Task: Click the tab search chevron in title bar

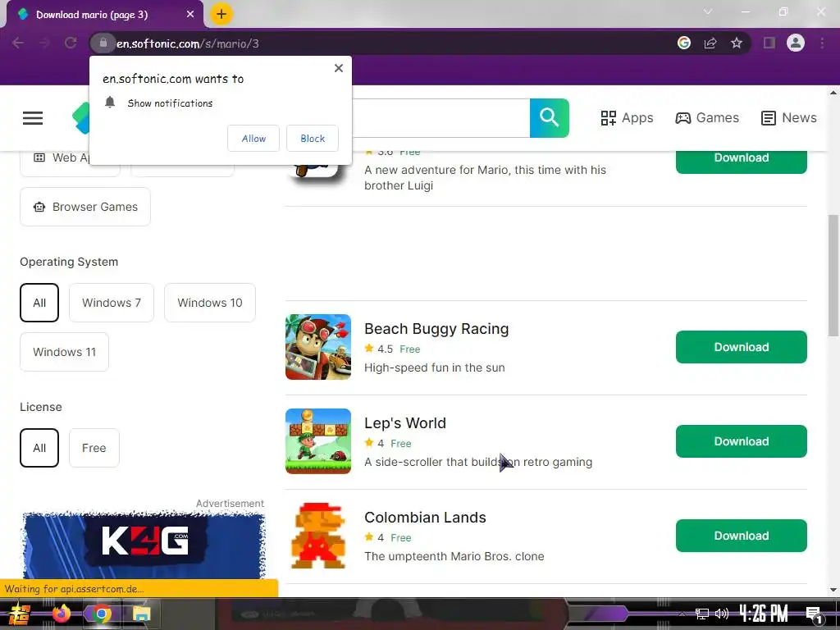Action: point(708,11)
